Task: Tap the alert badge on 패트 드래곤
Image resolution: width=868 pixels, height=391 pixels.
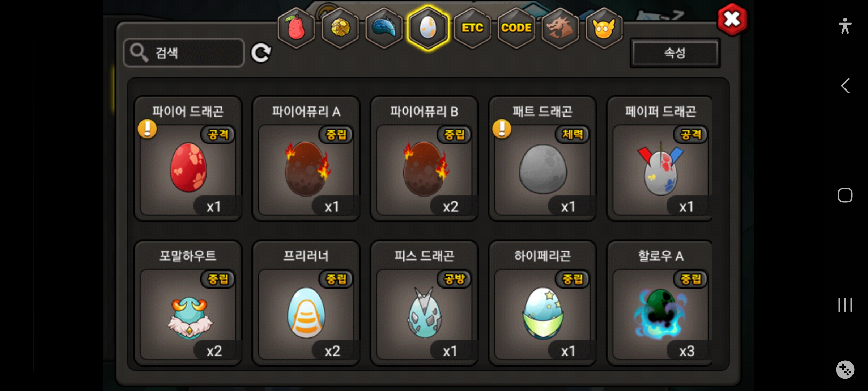Action: 502,129
